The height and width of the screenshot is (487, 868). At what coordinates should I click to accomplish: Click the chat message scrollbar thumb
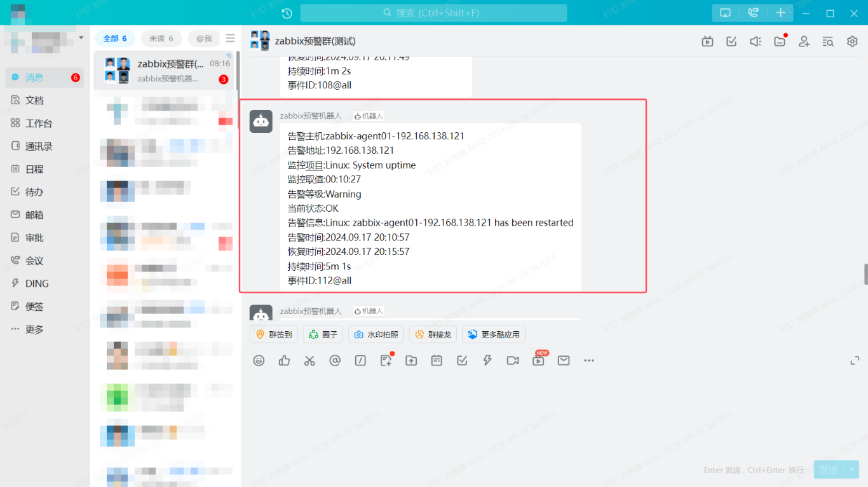pyautogui.click(x=865, y=274)
